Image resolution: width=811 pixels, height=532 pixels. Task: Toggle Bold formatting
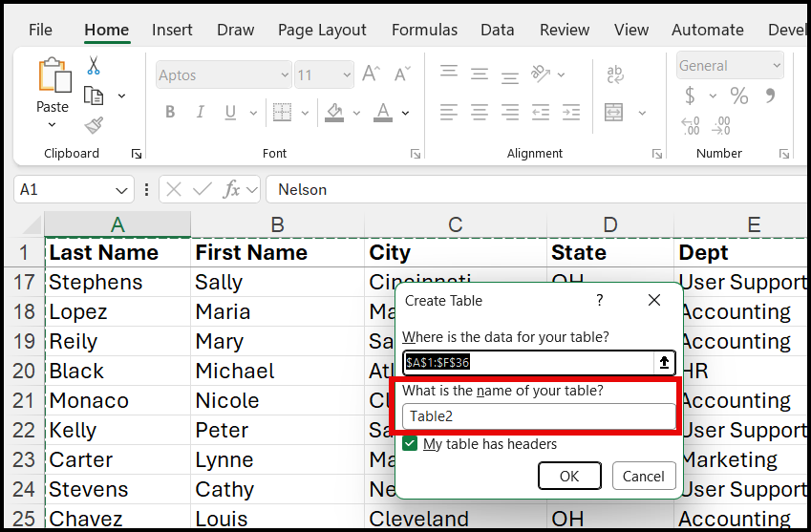[170, 112]
